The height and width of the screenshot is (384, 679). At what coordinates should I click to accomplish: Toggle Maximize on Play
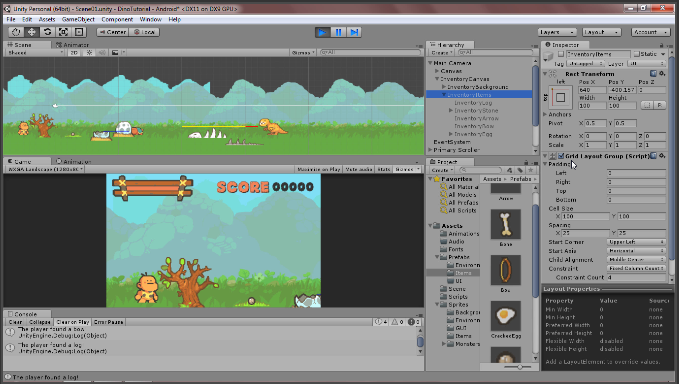point(319,169)
